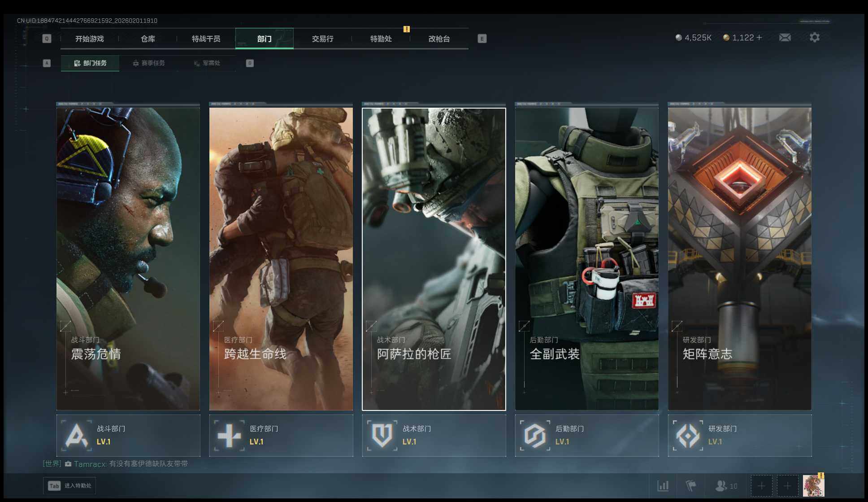Open the 特勤处 tab
Viewport: 868px width, 502px height.
coord(381,39)
